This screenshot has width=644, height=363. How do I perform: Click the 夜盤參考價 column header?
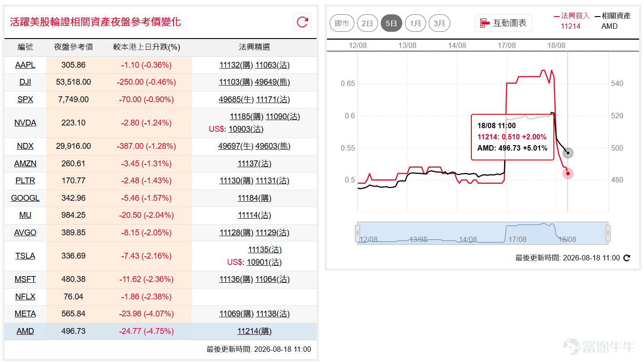coord(73,47)
